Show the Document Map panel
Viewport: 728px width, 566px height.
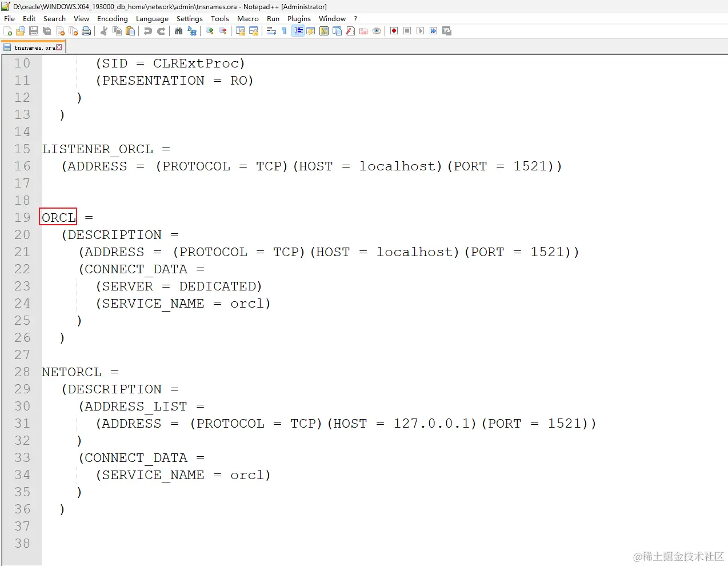click(x=324, y=31)
